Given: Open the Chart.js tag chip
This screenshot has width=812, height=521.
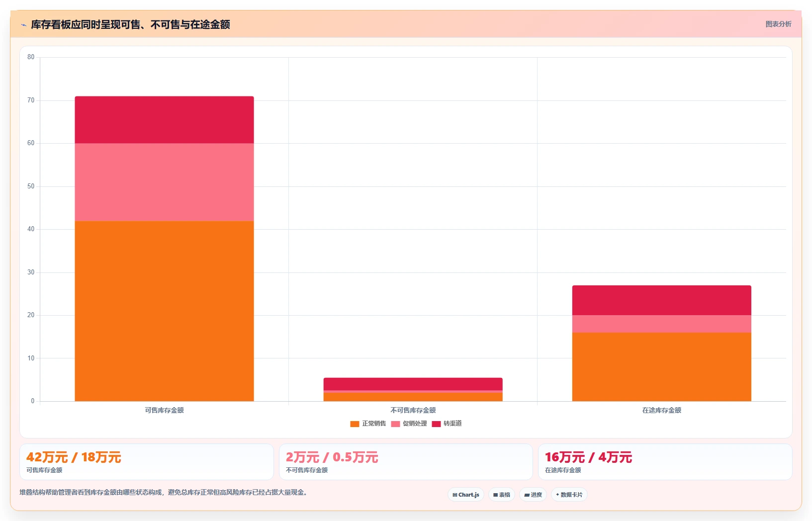Looking at the screenshot, I should click(466, 495).
